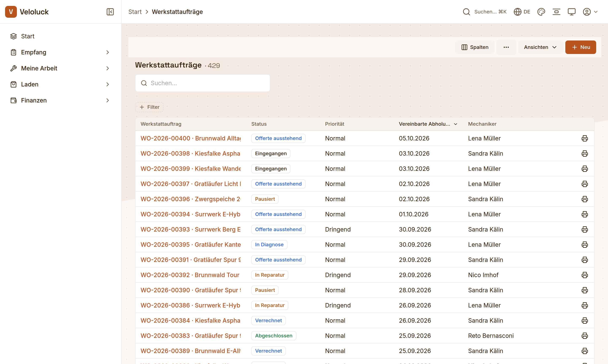Focus the Werkstattaufträge search field
Viewport: 608px width, 364px height.
202,83
